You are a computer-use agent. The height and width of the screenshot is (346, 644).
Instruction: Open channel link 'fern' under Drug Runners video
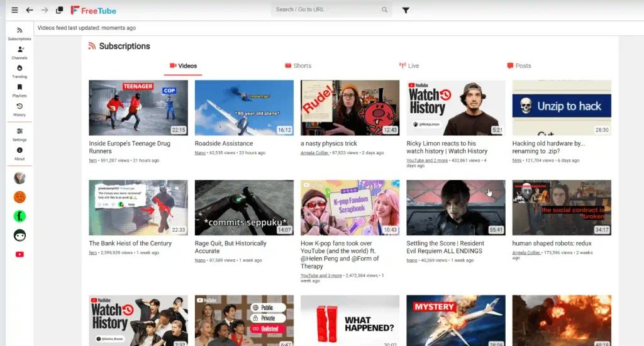tap(93, 160)
